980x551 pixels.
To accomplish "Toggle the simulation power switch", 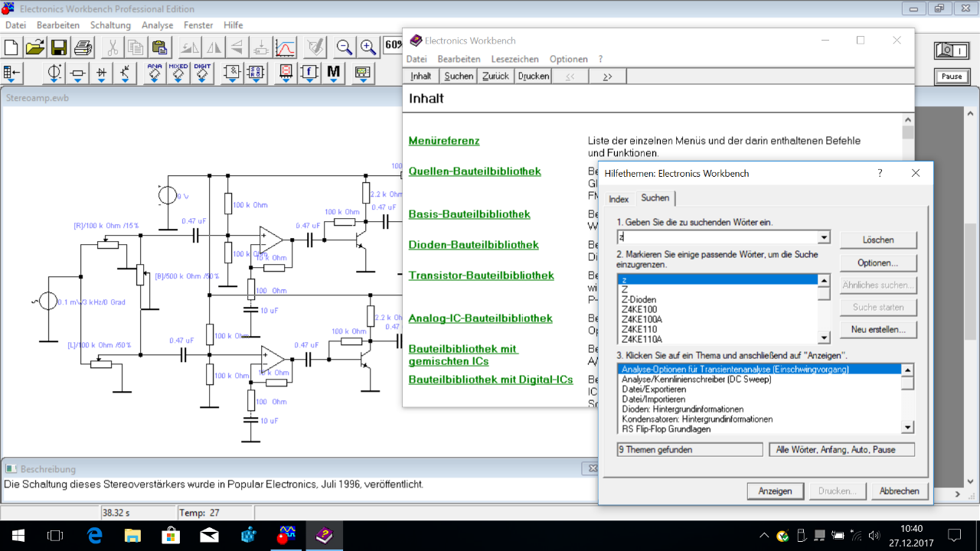I will point(952,51).
